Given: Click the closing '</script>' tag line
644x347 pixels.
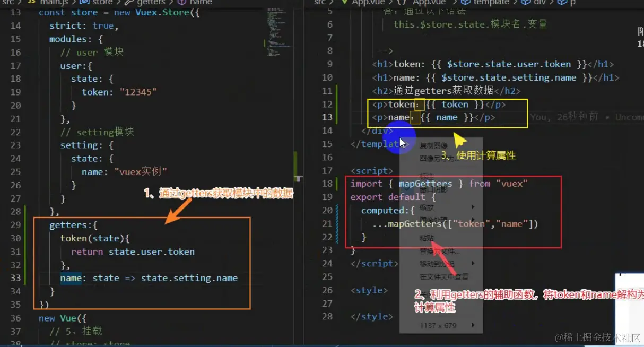Looking at the screenshot, I should [375, 264].
